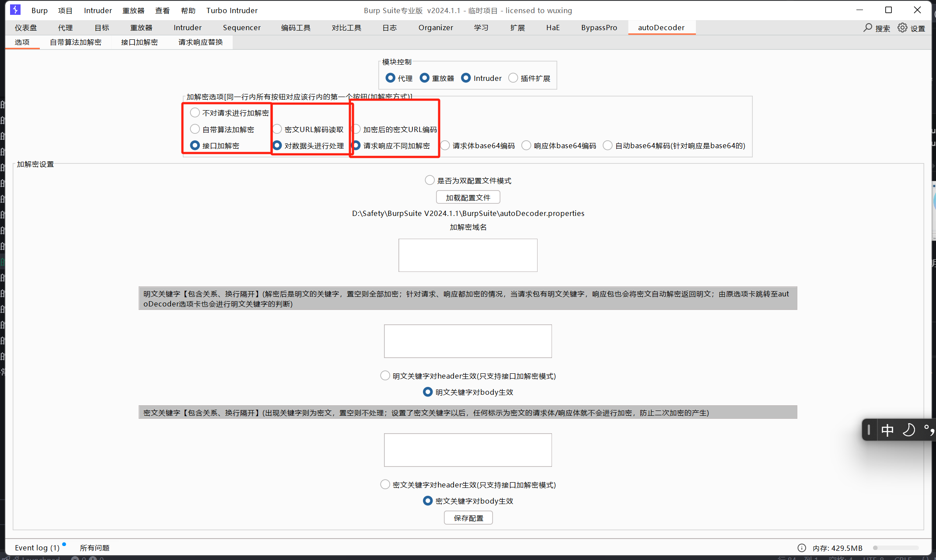Screen dimensions: 936x560
Task: Open the 项目 menu
Action: (x=65, y=10)
